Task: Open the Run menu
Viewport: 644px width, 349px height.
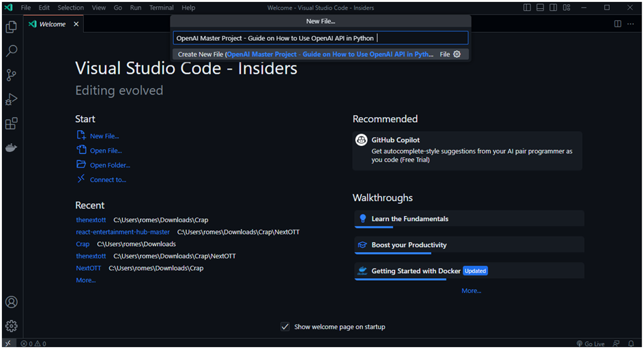Action: click(x=136, y=7)
